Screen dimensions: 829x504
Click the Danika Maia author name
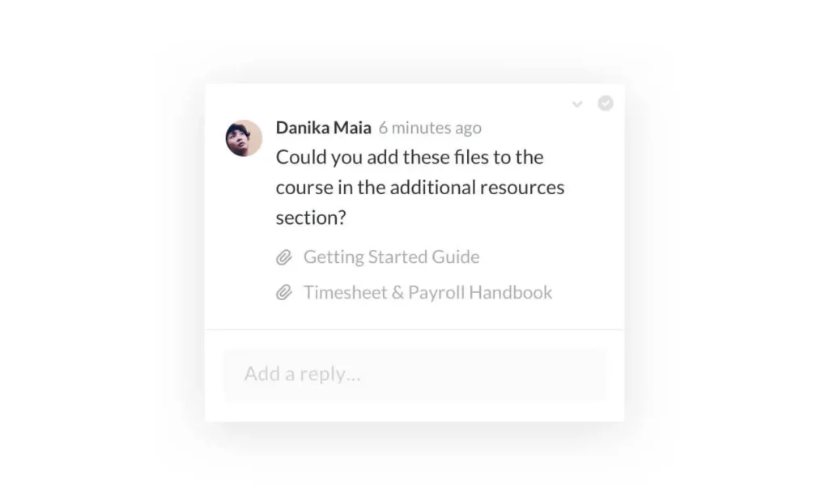[x=323, y=128]
